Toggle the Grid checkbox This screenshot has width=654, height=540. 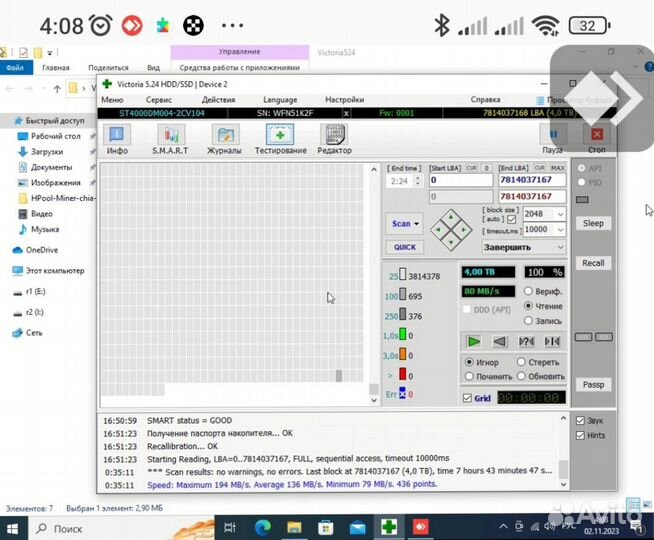[x=468, y=398]
